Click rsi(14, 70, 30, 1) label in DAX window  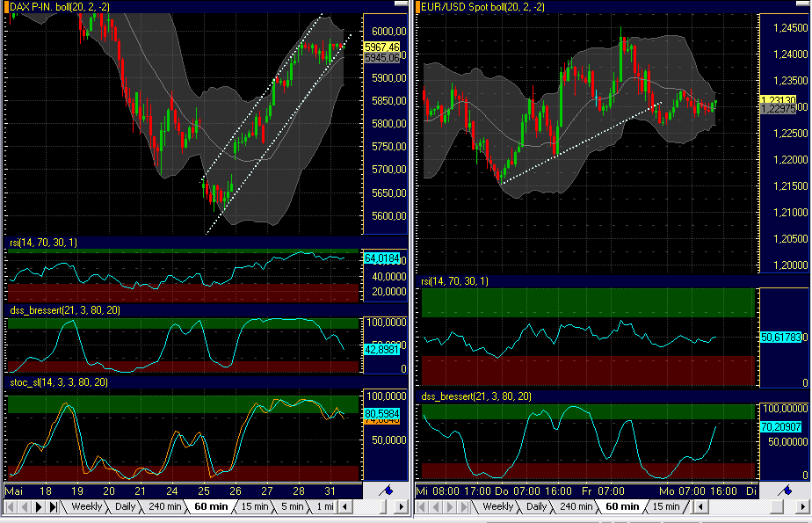point(44,243)
